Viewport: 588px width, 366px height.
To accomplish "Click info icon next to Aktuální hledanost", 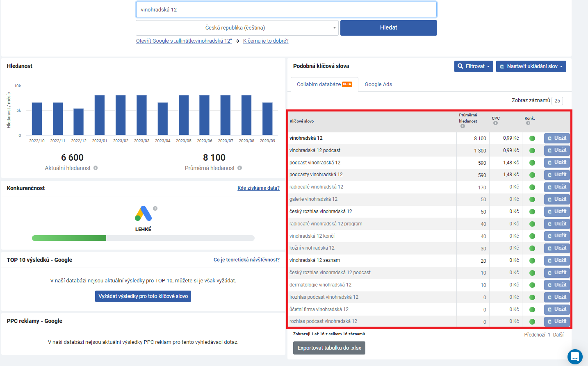I will (x=96, y=168).
